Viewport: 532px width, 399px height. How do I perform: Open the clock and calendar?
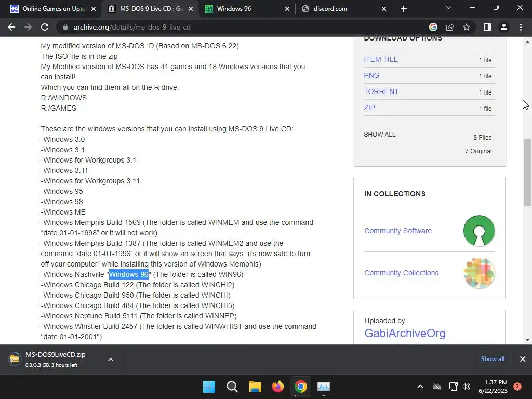493,387
